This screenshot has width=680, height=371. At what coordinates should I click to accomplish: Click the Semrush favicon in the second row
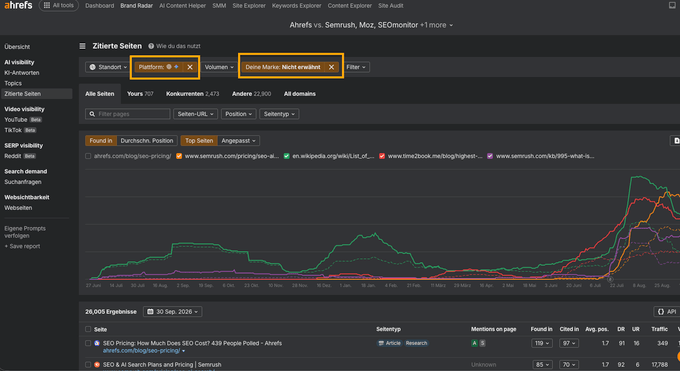pos(97,364)
